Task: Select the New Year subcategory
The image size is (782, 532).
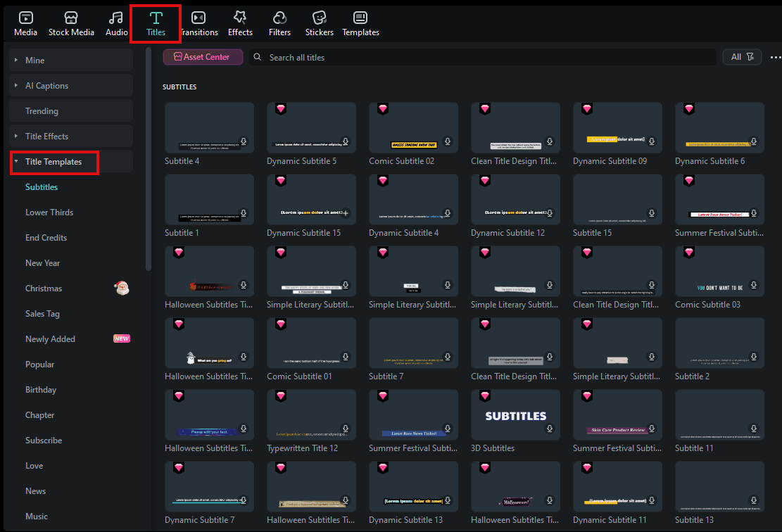Action: 42,263
